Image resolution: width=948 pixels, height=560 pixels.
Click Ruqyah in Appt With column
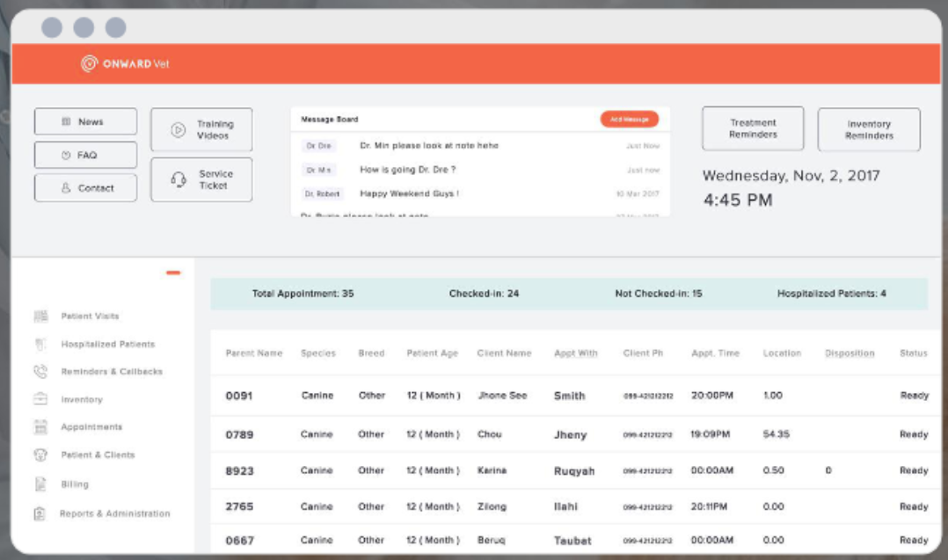574,470
